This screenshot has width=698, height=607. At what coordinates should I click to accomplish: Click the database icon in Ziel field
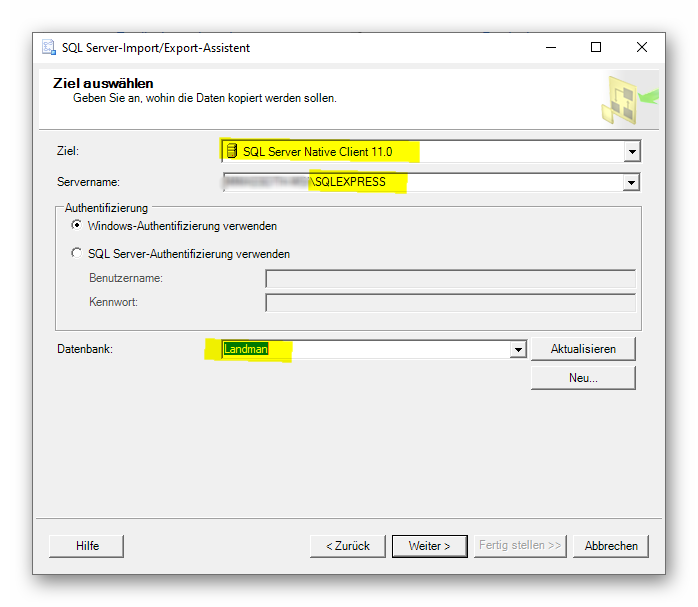pos(231,152)
